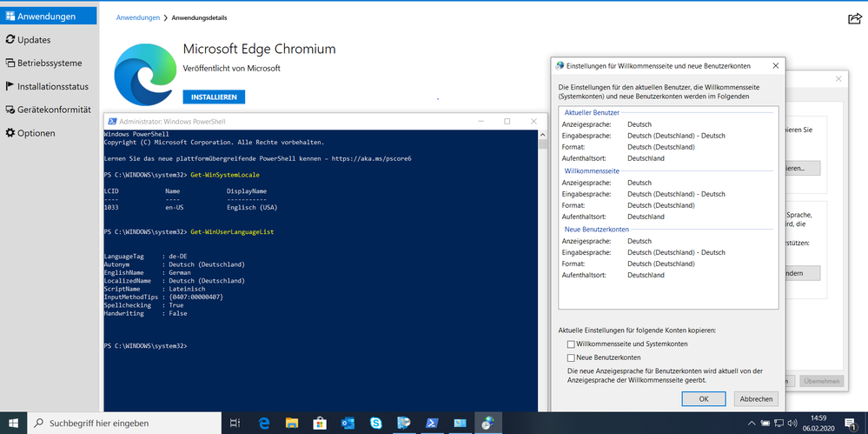The image size is (868, 434).
Task: Click the Get-WinUserLanguageList command text
Action: 231,231
